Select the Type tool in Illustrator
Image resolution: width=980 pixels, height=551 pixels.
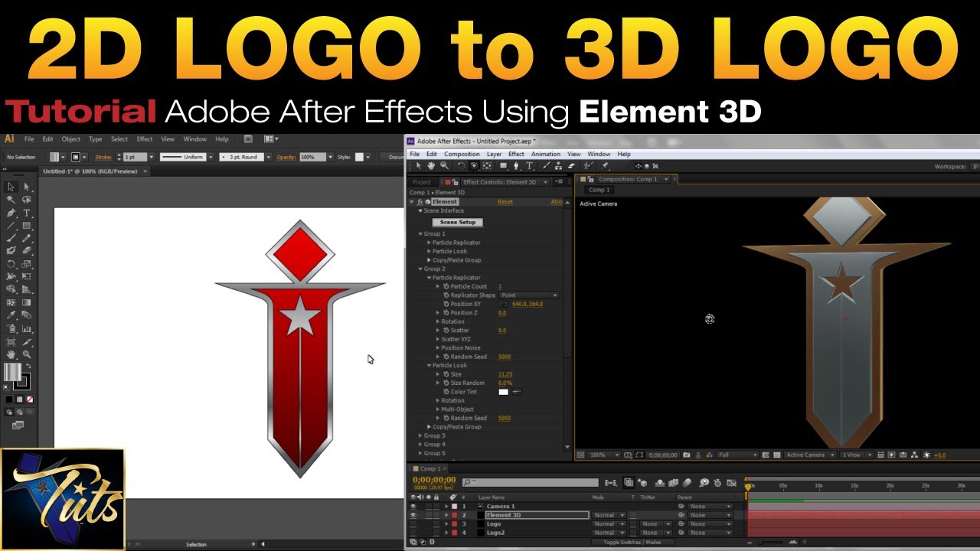[27, 213]
